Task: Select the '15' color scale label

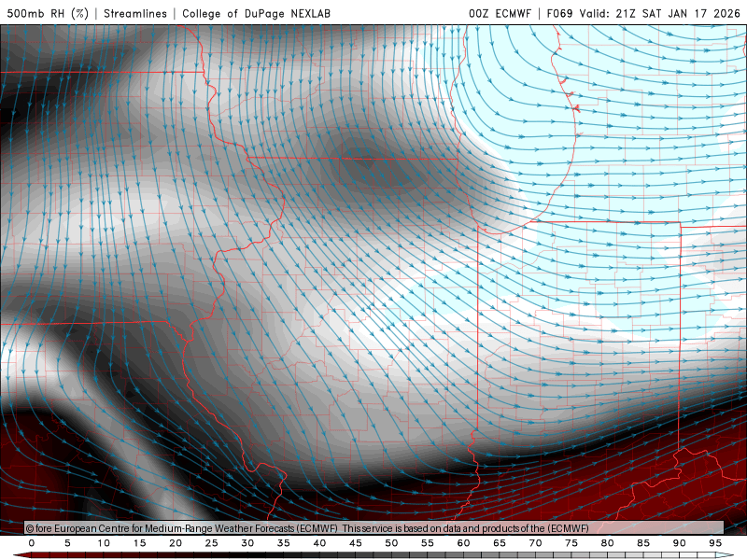Action: 139,543
